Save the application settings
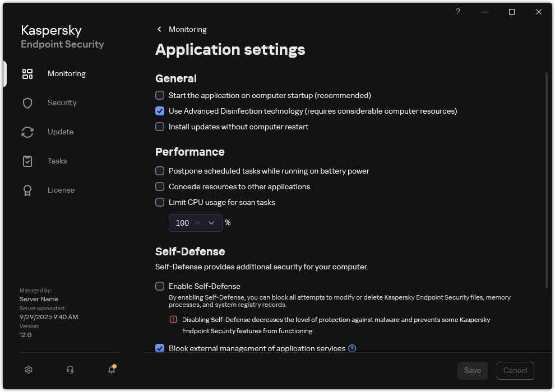The width and height of the screenshot is (555, 392). coord(472,370)
